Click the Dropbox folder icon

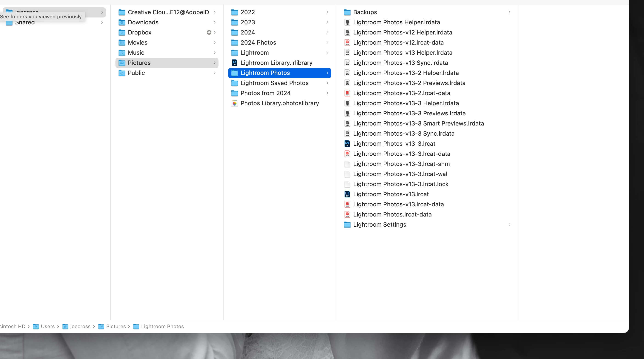point(122,32)
